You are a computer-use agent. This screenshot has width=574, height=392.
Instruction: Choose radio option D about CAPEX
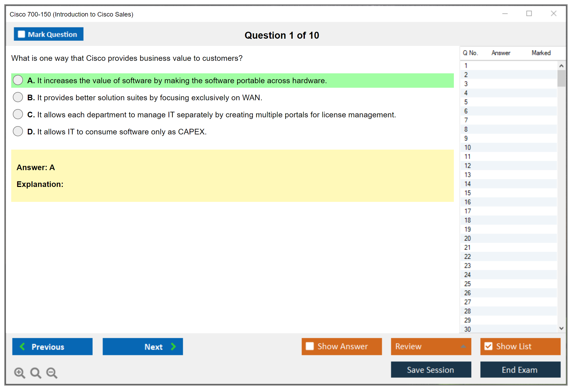tap(18, 131)
